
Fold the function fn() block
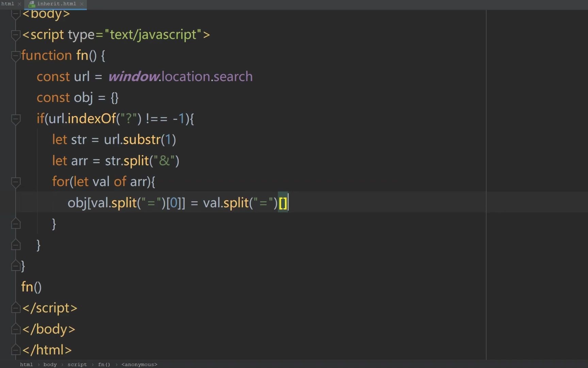coord(15,56)
